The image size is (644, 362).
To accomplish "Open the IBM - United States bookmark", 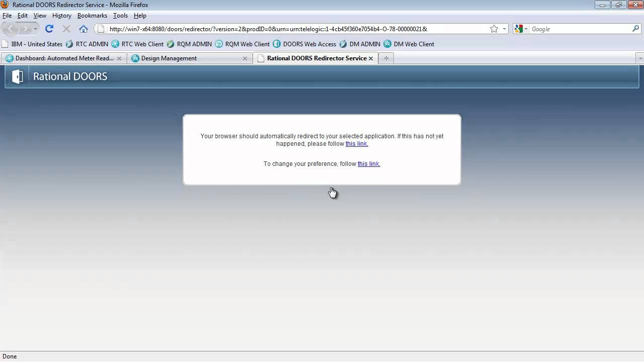I will tap(32, 44).
